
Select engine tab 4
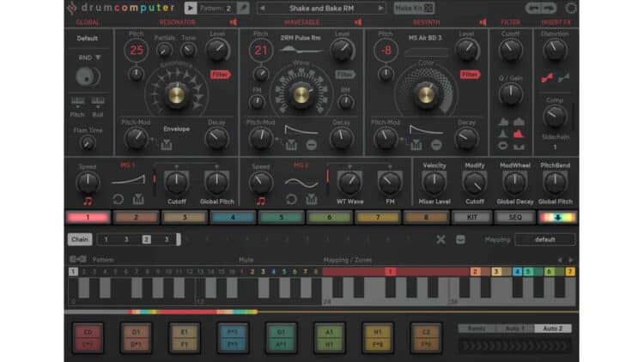click(x=233, y=217)
